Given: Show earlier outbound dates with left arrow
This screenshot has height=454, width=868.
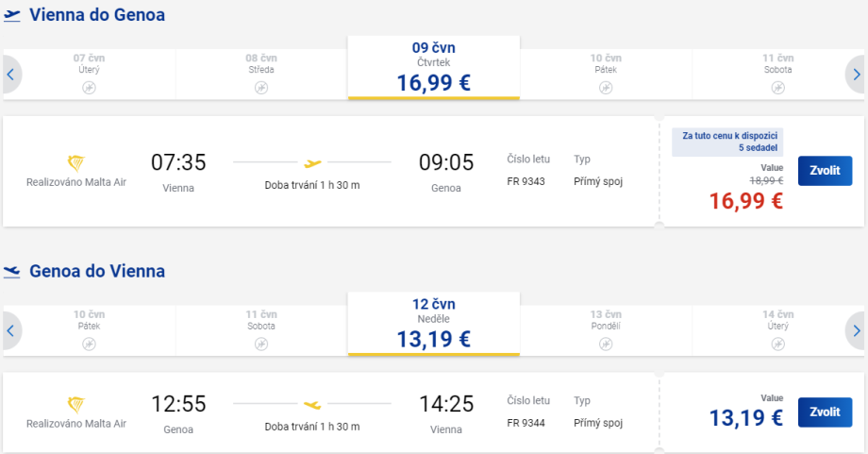Looking at the screenshot, I should [x=10, y=74].
